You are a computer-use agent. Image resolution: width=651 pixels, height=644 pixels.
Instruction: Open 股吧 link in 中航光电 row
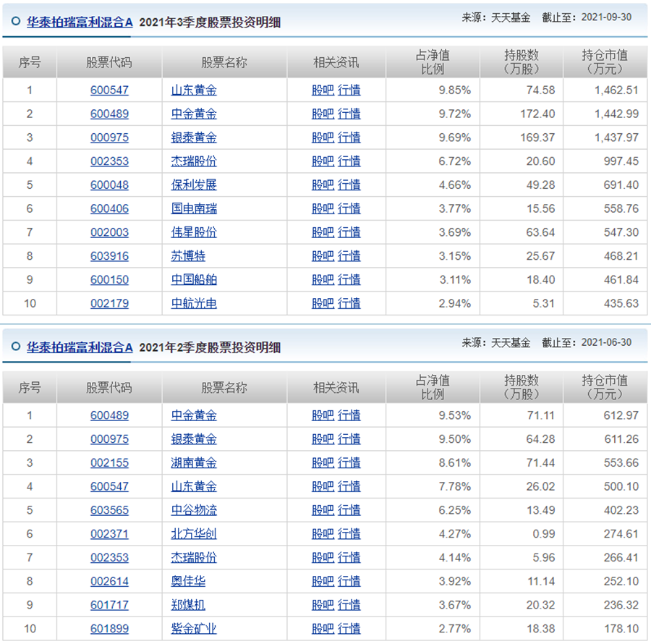323,303
